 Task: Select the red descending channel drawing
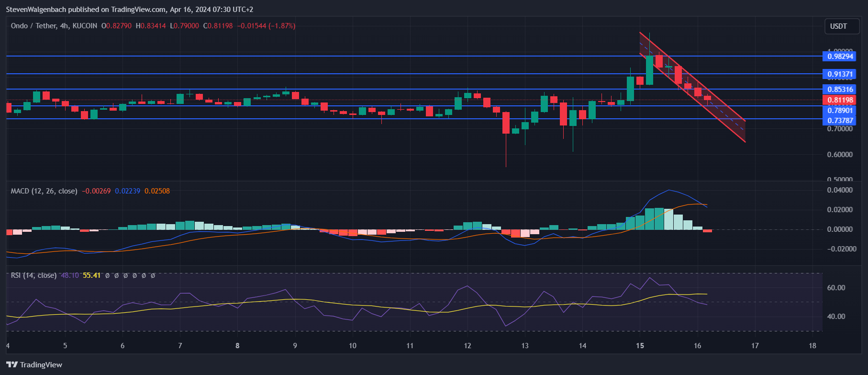[x=692, y=87]
